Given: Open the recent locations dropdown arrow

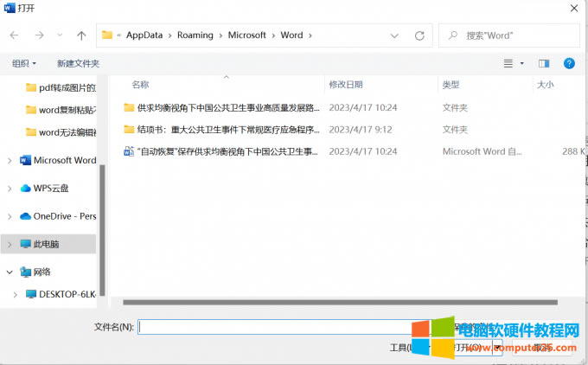Looking at the screenshot, I should tap(60, 35).
